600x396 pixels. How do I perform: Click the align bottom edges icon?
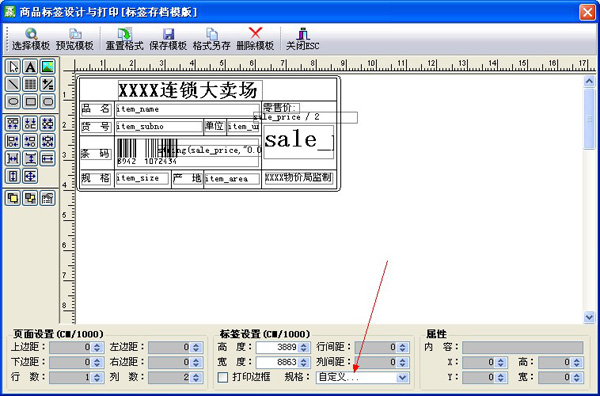pos(30,123)
